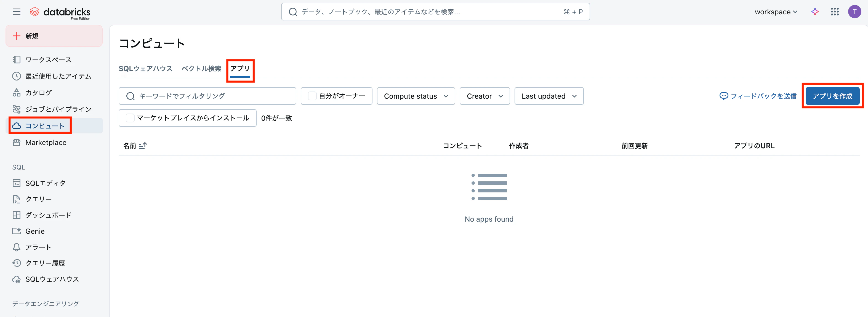This screenshot has width=868, height=317.
Task: Click the sidebar SQL Warehouses icon
Action: tap(17, 279)
